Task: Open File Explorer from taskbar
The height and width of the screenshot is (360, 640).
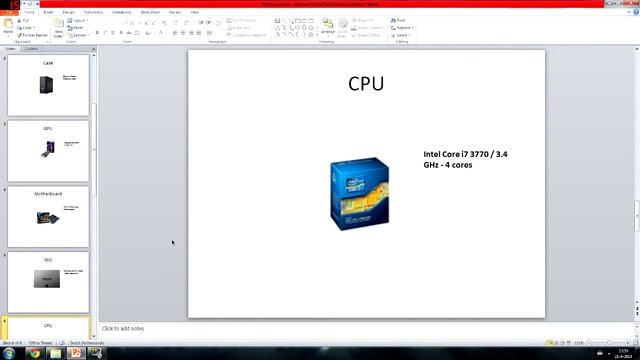Action: point(56,353)
